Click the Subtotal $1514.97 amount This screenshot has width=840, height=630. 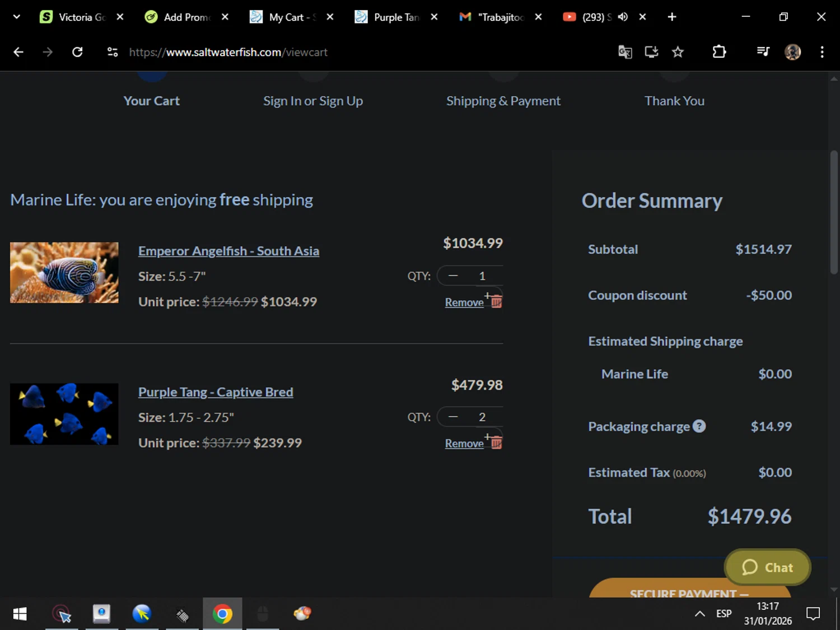pyautogui.click(x=763, y=249)
